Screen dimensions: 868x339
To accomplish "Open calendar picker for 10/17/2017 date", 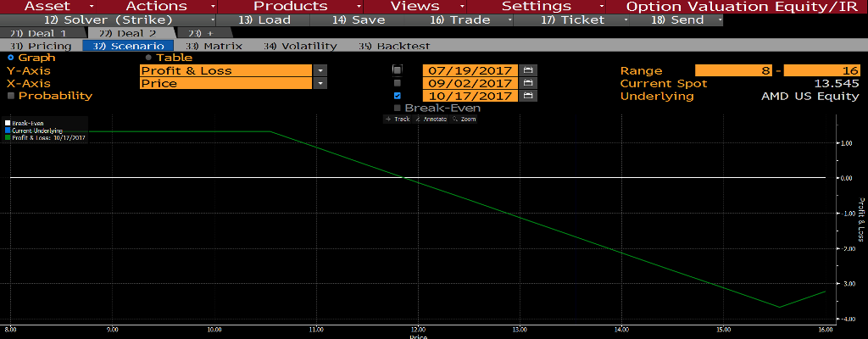I will click(x=528, y=96).
